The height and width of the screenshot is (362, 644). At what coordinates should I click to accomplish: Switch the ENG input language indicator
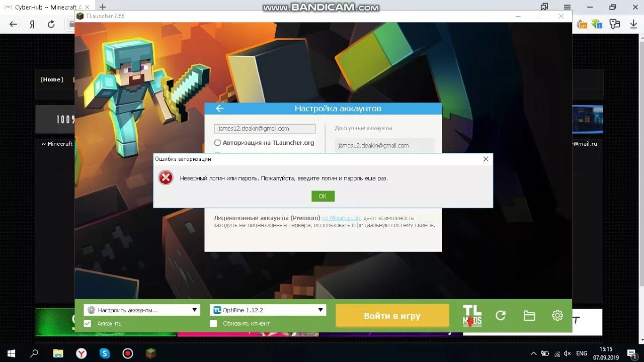(582, 353)
